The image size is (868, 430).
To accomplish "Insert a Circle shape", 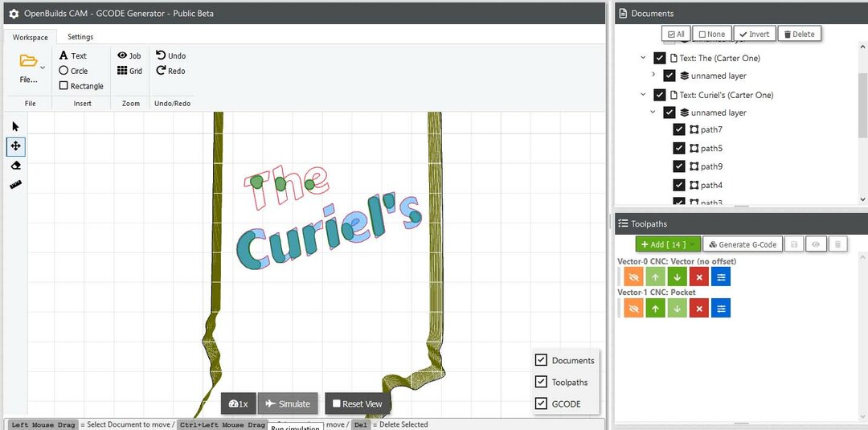I will [73, 71].
